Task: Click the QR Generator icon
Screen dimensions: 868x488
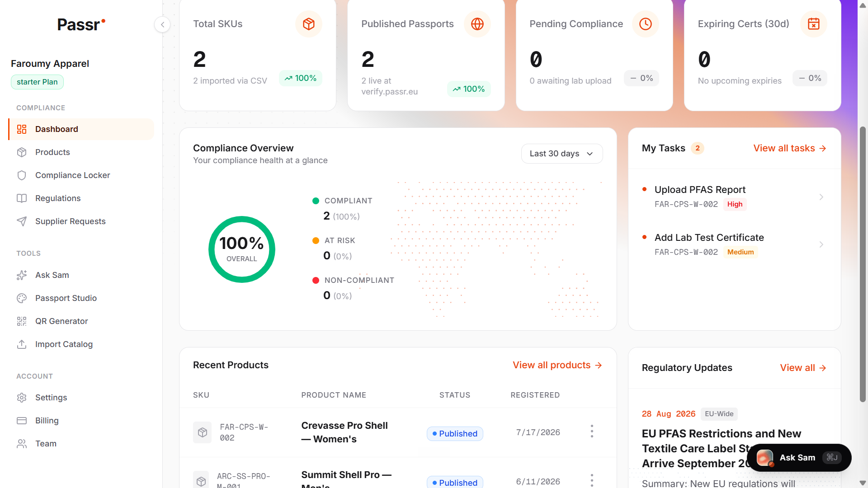Action: coord(22,321)
